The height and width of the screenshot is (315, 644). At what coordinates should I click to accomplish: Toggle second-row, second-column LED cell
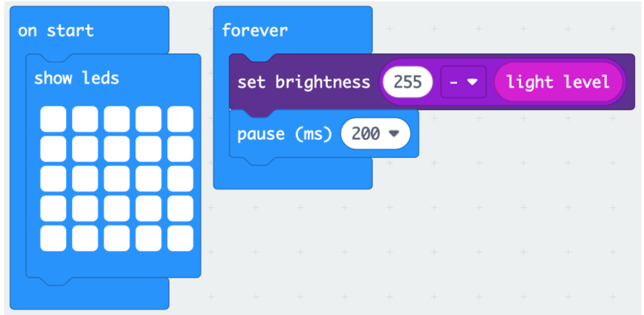tap(85, 149)
